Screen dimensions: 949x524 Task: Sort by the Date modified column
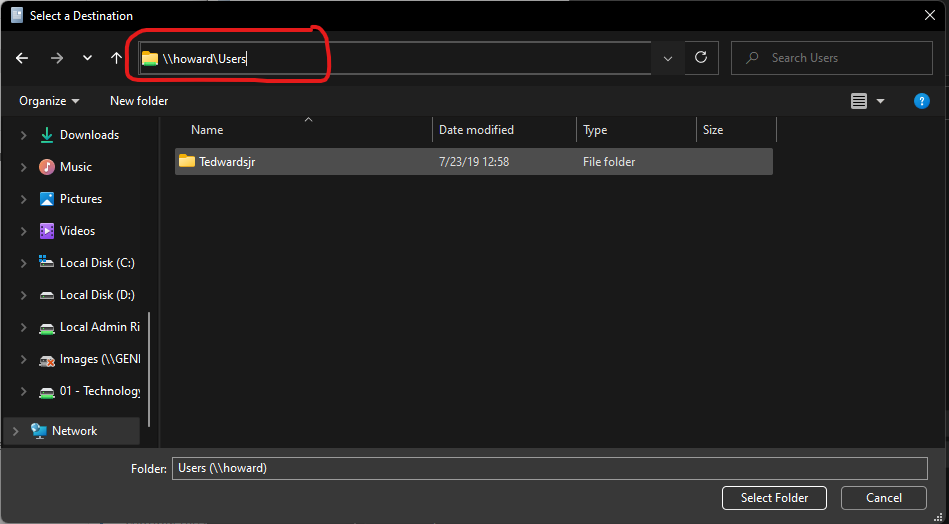click(476, 130)
